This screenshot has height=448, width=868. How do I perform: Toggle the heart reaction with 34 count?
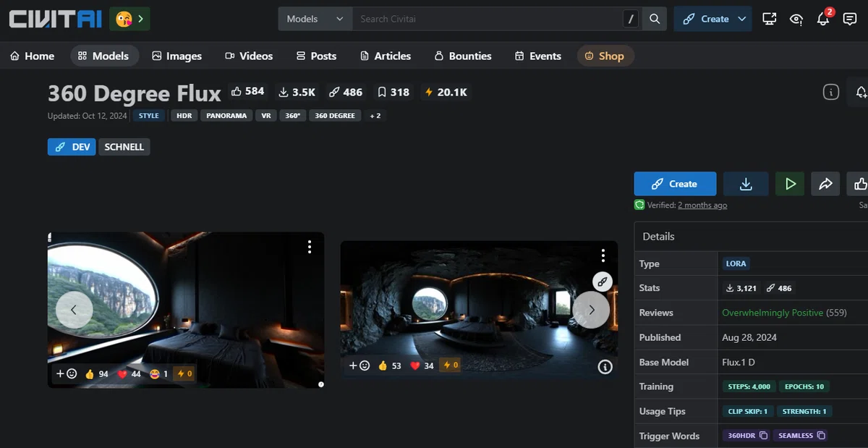[422, 365]
